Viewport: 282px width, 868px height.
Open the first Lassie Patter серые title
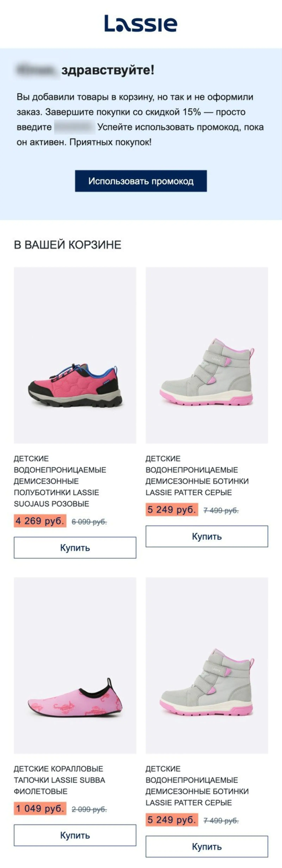click(197, 476)
